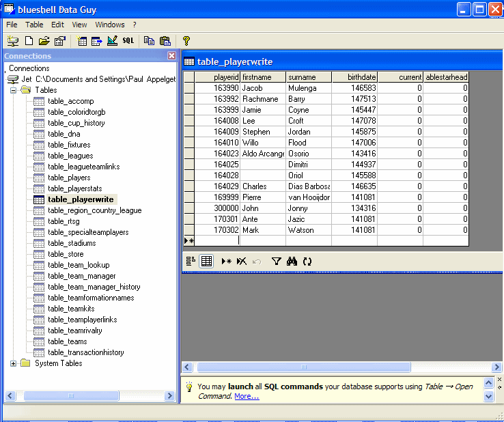
Task: Click the open folder toolbar icon
Action: (44, 41)
